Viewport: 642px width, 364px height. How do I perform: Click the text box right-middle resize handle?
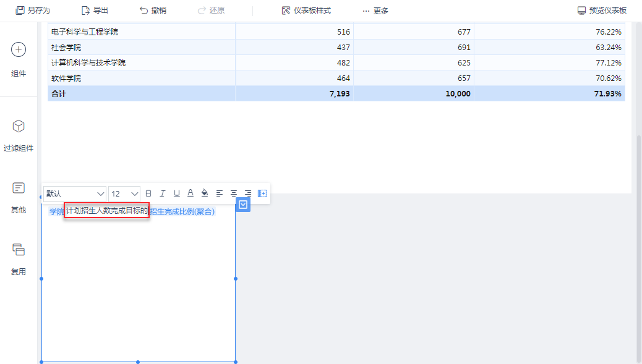click(x=236, y=279)
